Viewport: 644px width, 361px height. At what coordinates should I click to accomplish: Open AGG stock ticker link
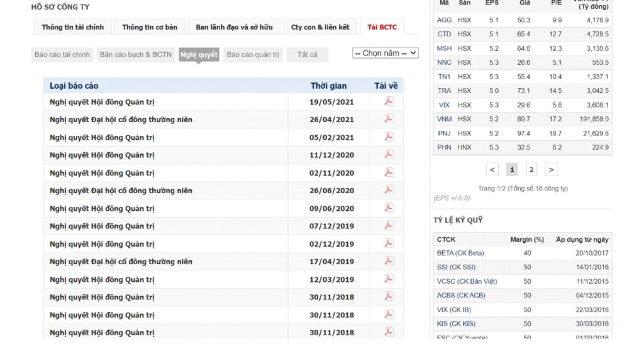[444, 20]
